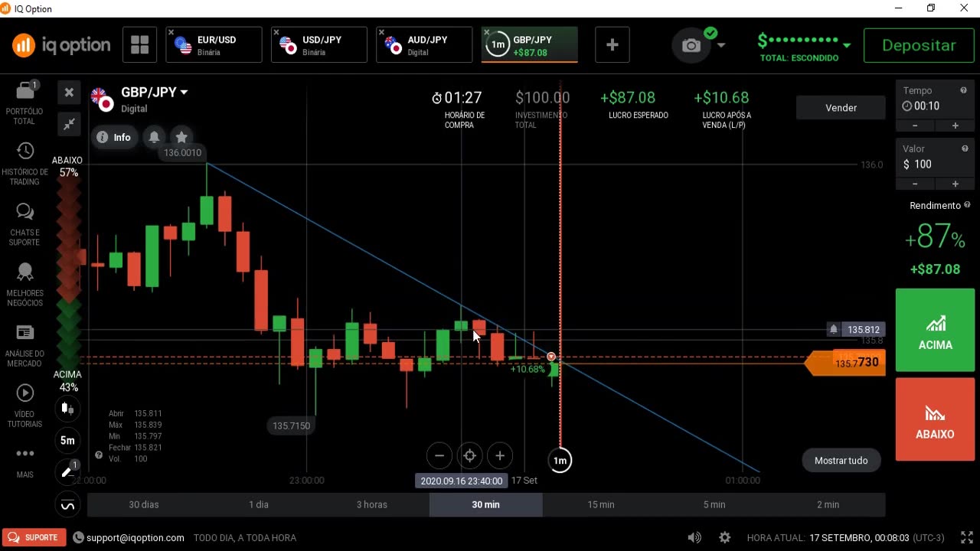Decrease Tempo with minus stepper
Image resolution: width=980 pixels, height=551 pixels.
pos(916,126)
